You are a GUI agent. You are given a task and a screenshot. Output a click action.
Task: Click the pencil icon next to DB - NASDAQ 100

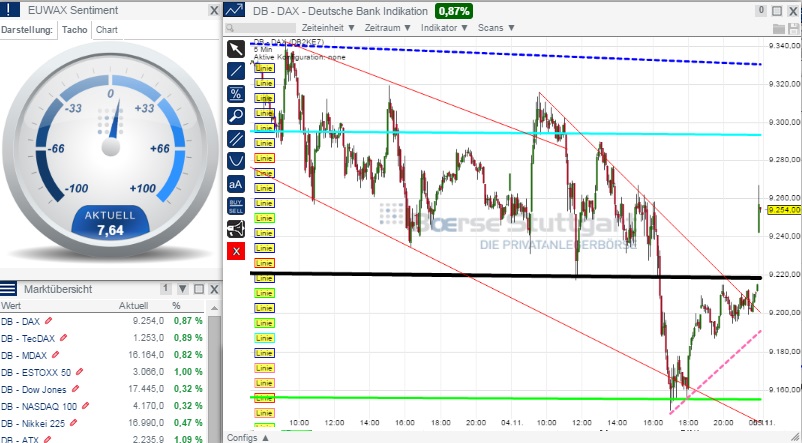pos(85,406)
